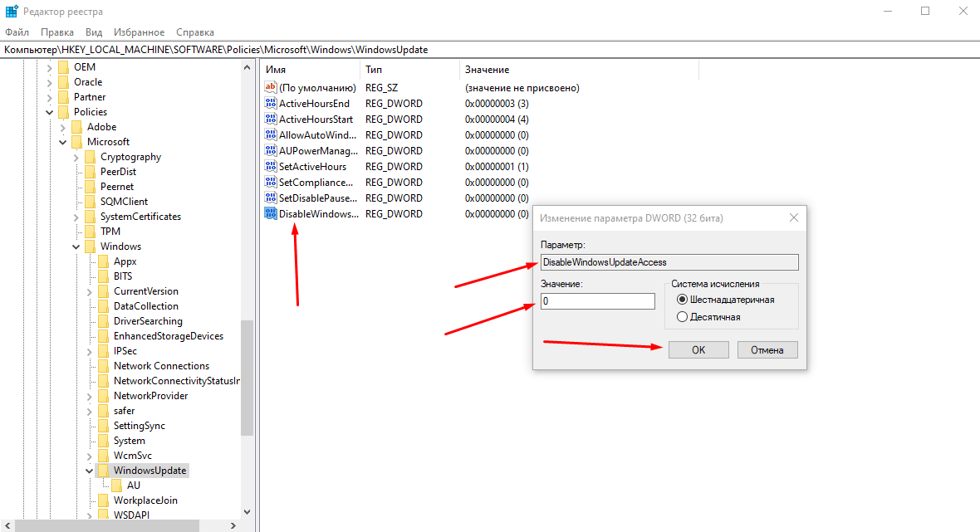
Task: Click the Registry Editor app icon in title bar
Action: point(11,11)
